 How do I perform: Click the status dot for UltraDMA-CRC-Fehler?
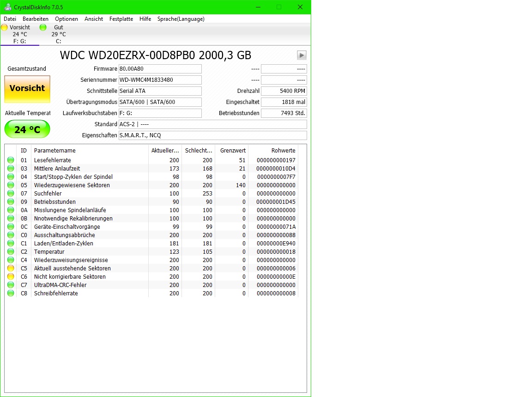11,285
